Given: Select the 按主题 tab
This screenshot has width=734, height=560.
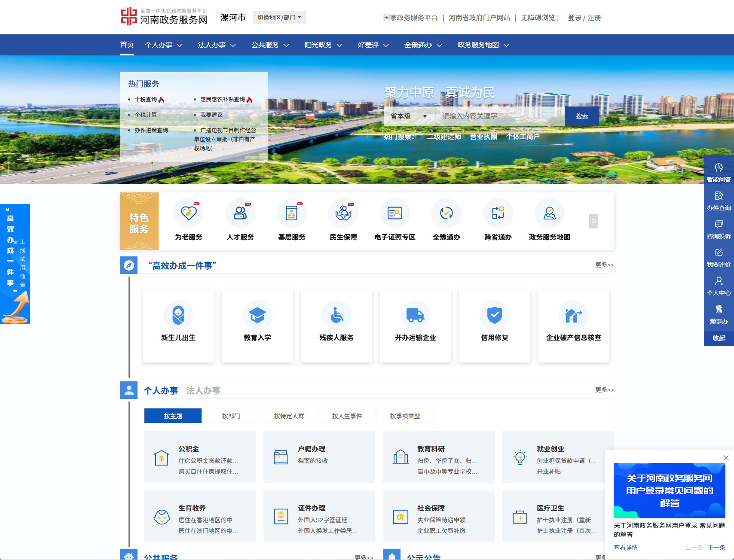Looking at the screenshot, I should point(173,416).
